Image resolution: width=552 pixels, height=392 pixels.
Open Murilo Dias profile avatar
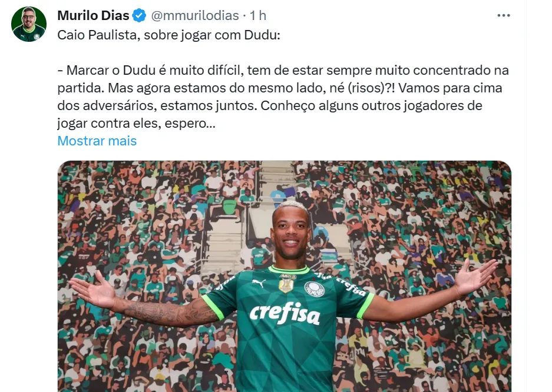coord(29,24)
